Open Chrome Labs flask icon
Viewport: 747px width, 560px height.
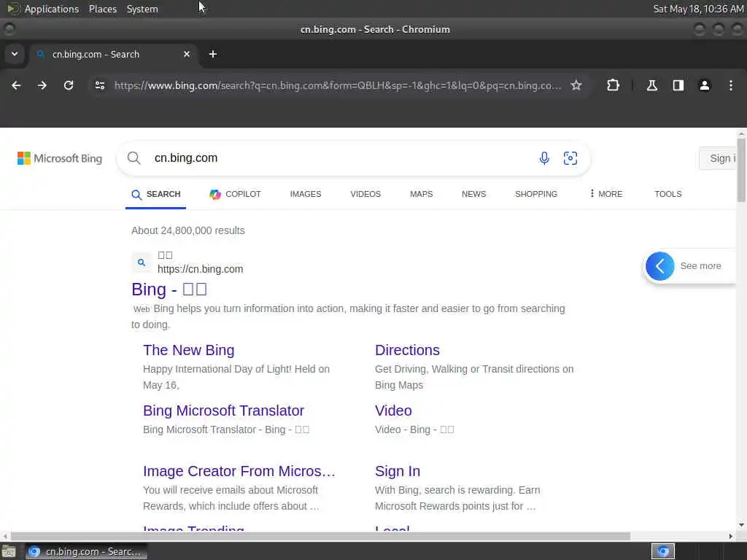click(x=652, y=85)
